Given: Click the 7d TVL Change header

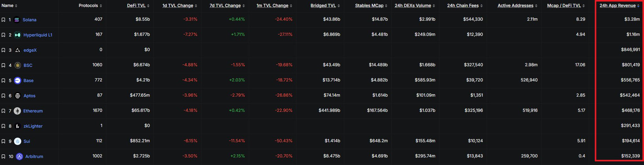Looking at the screenshot, I should (x=225, y=6).
